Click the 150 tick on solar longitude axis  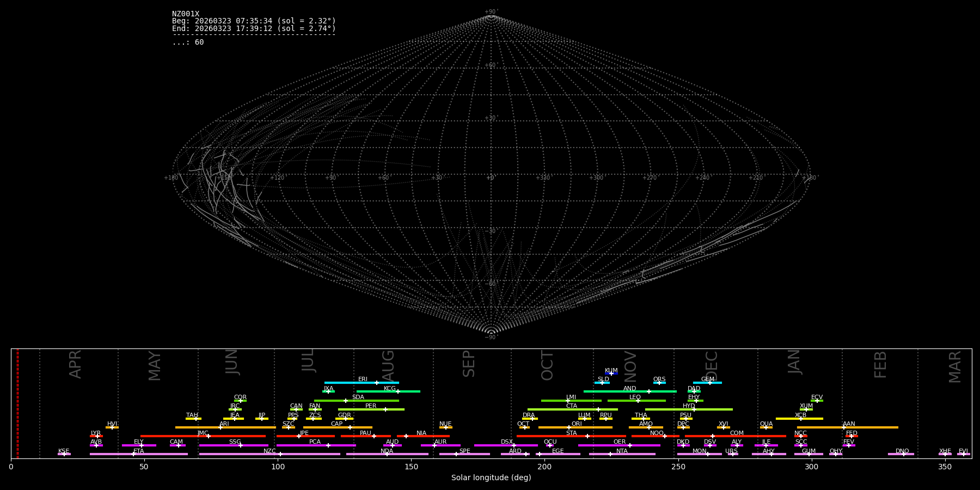pyautogui.click(x=411, y=467)
